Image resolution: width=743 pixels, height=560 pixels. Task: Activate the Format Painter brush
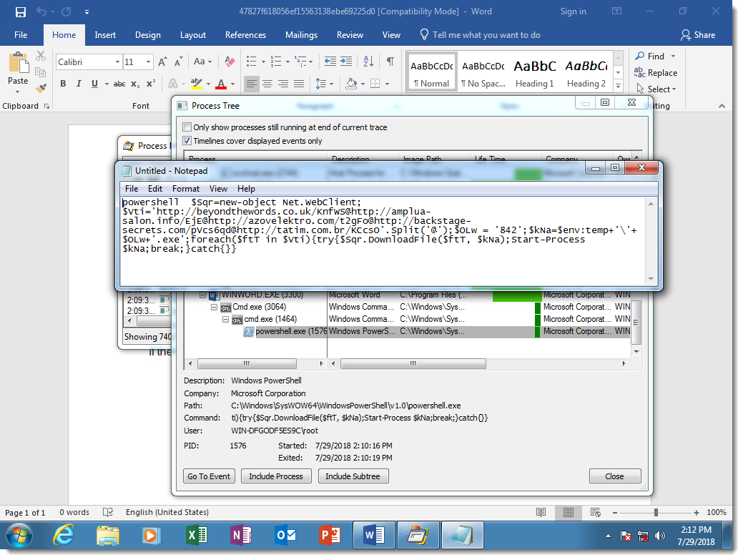41,88
